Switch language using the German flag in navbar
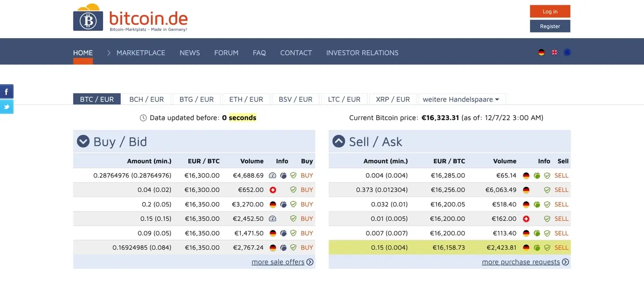 click(x=541, y=52)
